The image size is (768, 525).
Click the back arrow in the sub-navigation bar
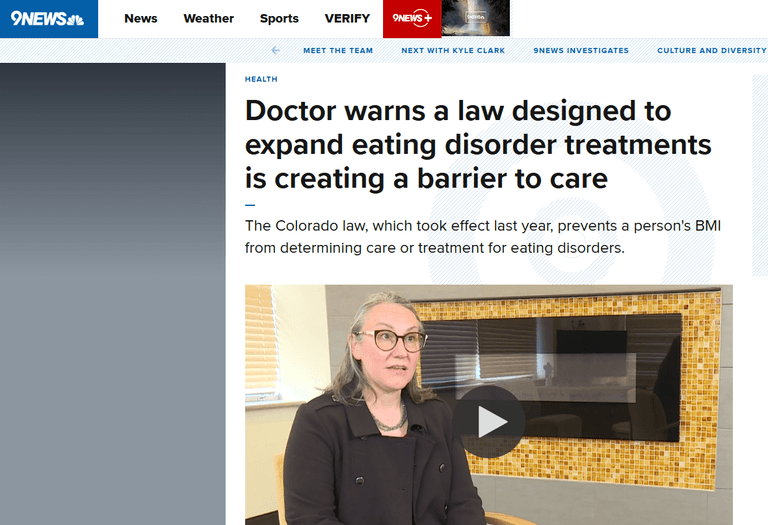276,50
